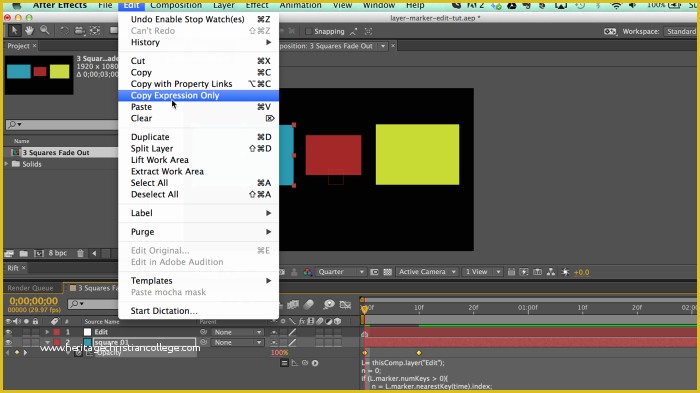Select the Pan Behind anchor point tool
Image resolution: width=700 pixels, height=393 pixels.
click(95, 30)
